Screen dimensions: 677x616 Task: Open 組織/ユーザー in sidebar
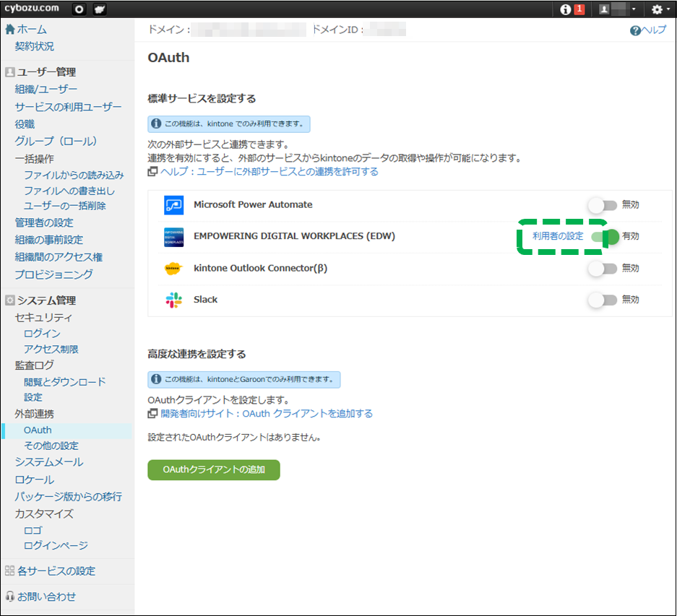(x=46, y=90)
